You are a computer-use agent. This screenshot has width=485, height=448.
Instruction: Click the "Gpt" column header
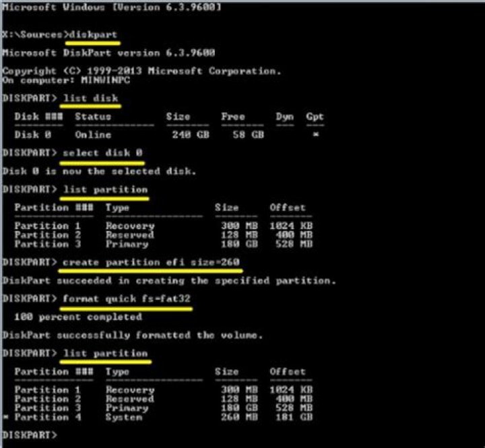tap(315, 117)
